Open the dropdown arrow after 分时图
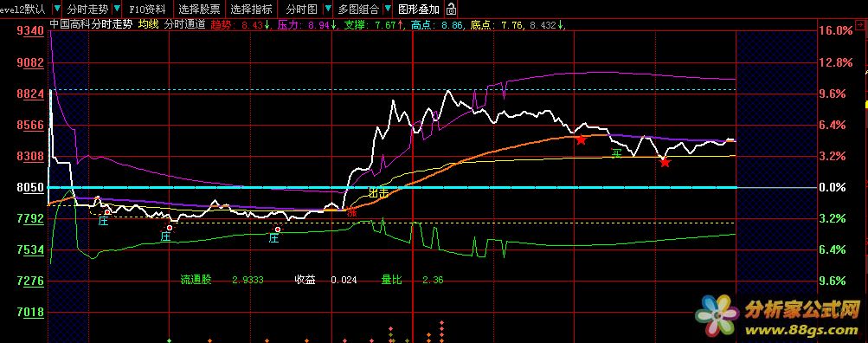This screenshot has height=343, width=868. pos(328,9)
